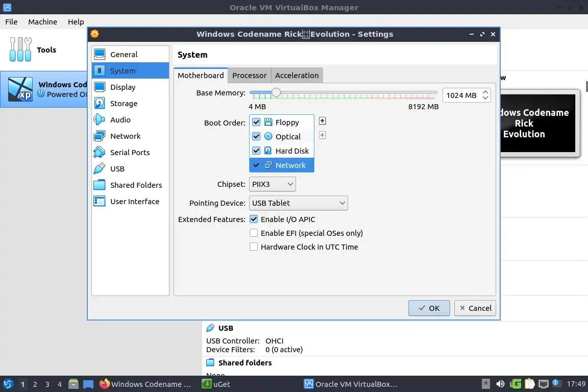Open the Serial Ports settings category
Viewport: 588px width, 392px height.
pos(130,152)
